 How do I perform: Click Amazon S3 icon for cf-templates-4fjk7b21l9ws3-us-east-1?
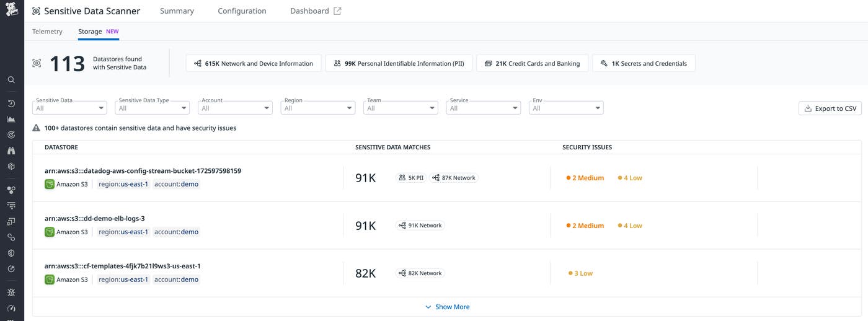click(x=50, y=279)
